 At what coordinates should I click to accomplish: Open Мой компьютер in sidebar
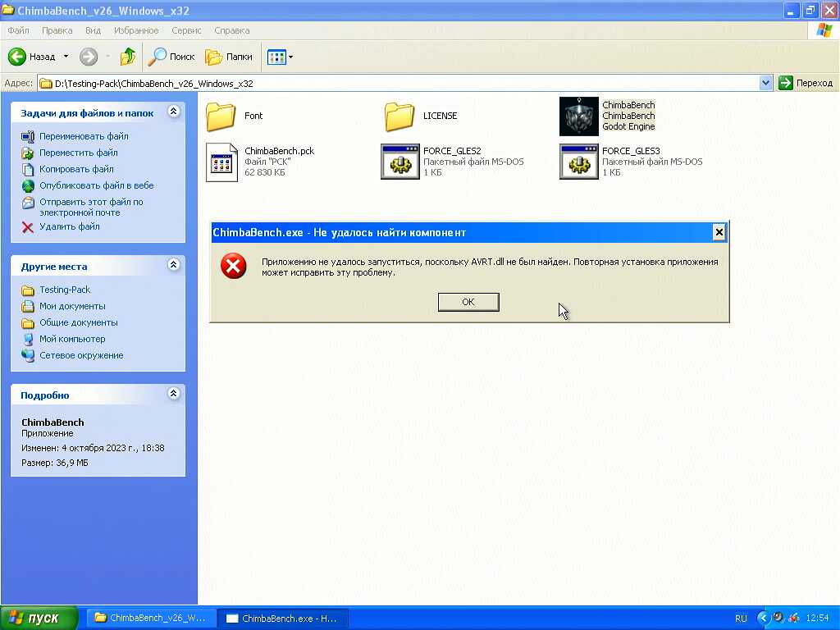[72, 339]
